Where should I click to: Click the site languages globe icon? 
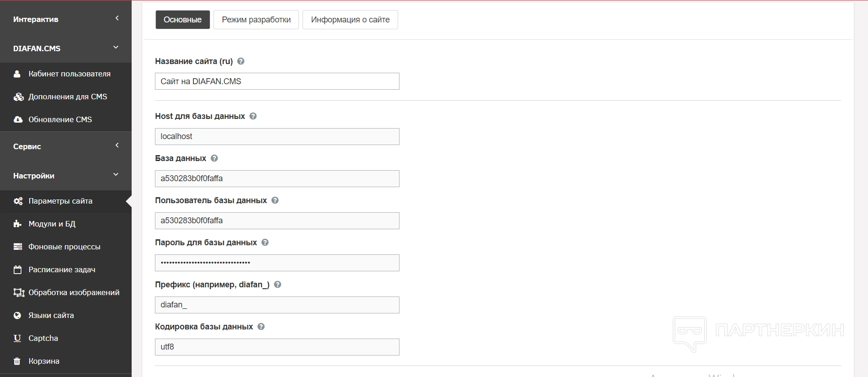click(17, 315)
